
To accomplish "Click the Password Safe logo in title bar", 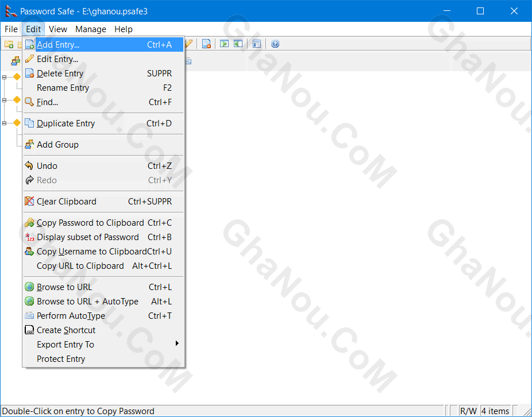I will click(11, 11).
